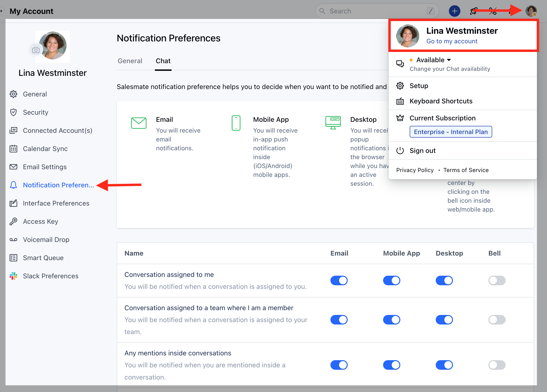Screen dimensions: 547x392
Task: Toggle Desktop for mentions inside conversations
Action: 444,365
